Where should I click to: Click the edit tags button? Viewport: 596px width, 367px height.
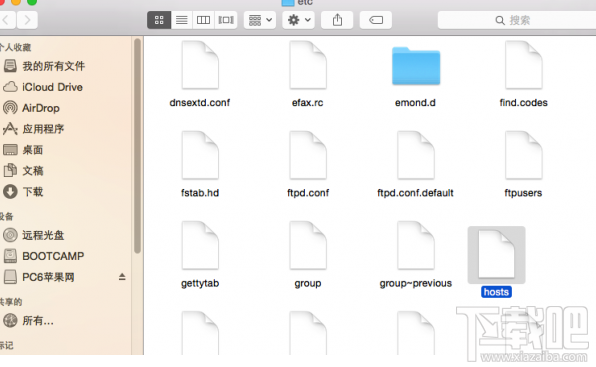[x=376, y=20]
